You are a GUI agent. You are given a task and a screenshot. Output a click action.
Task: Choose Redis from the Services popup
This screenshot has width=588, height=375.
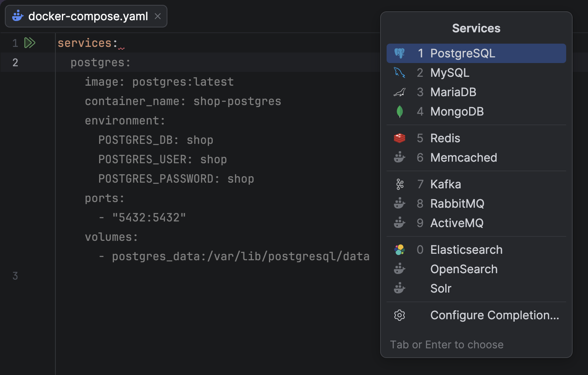[x=476, y=138]
